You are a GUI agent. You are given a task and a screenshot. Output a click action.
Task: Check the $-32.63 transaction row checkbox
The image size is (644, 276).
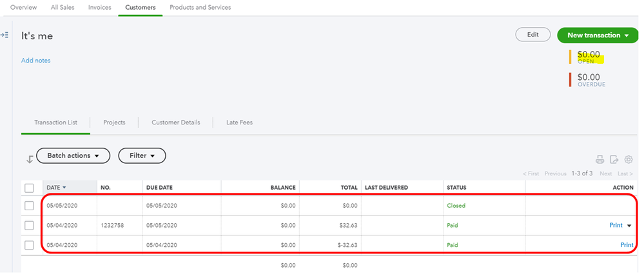(x=29, y=245)
